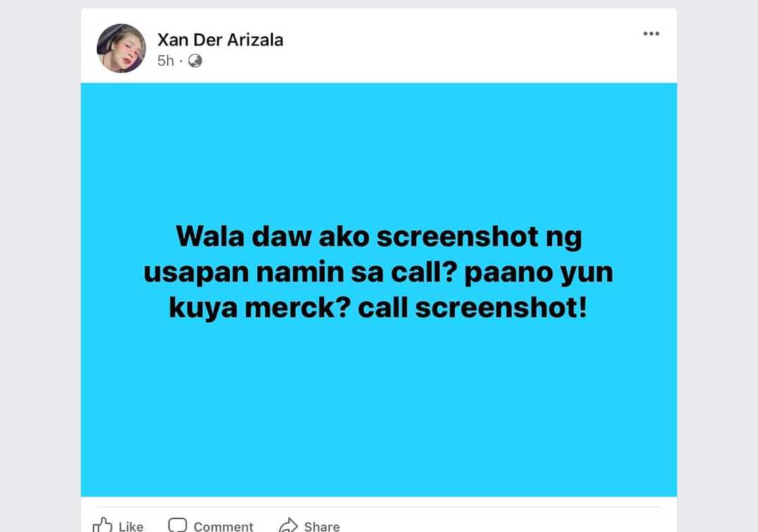This screenshot has height=532, width=758.
Task: Click the first line starting 'Wala daw ako'
Action: click(x=378, y=236)
